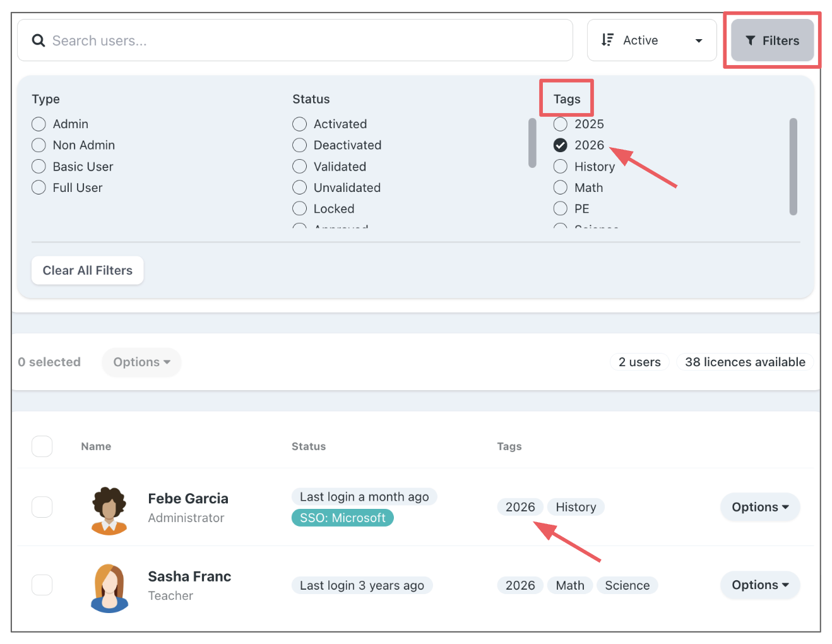Tick the select-all checkbox in table header
Image resolution: width=832 pixels, height=644 pixels.
(x=42, y=446)
